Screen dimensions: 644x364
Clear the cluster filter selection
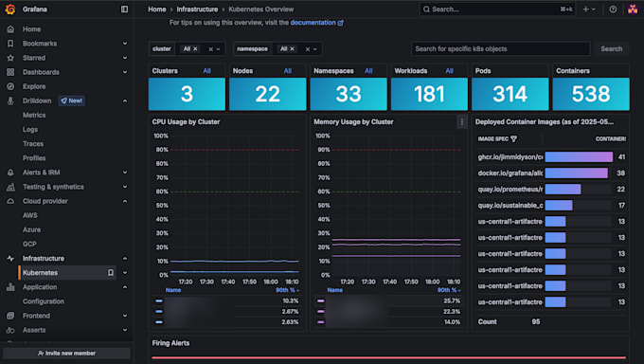pyautogui.click(x=210, y=49)
